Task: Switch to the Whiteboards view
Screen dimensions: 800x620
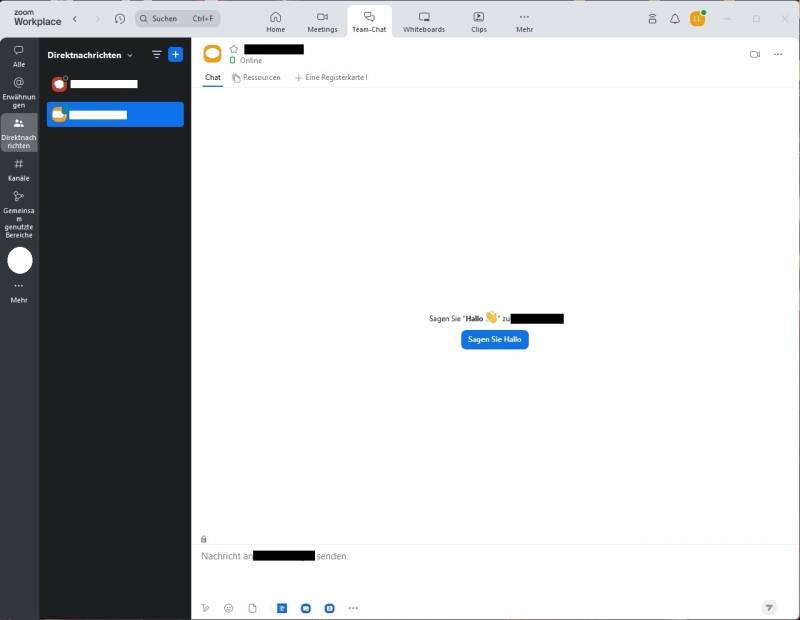Action: (422, 20)
